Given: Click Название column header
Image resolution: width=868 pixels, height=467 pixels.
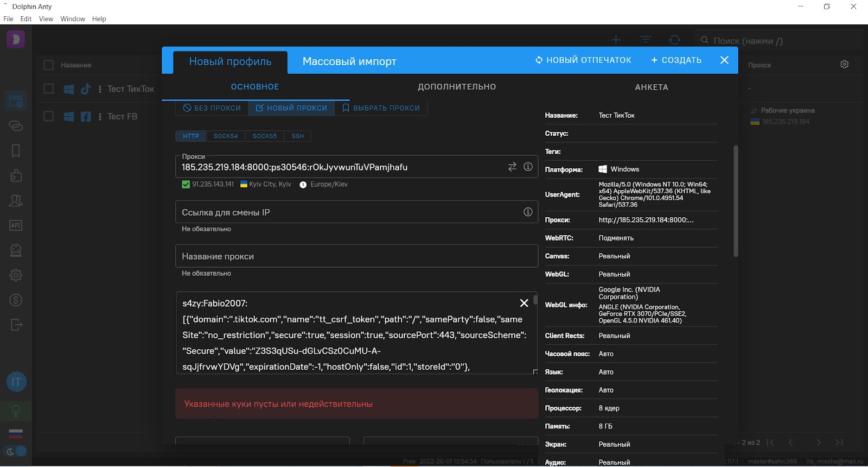Looking at the screenshot, I should (x=76, y=65).
